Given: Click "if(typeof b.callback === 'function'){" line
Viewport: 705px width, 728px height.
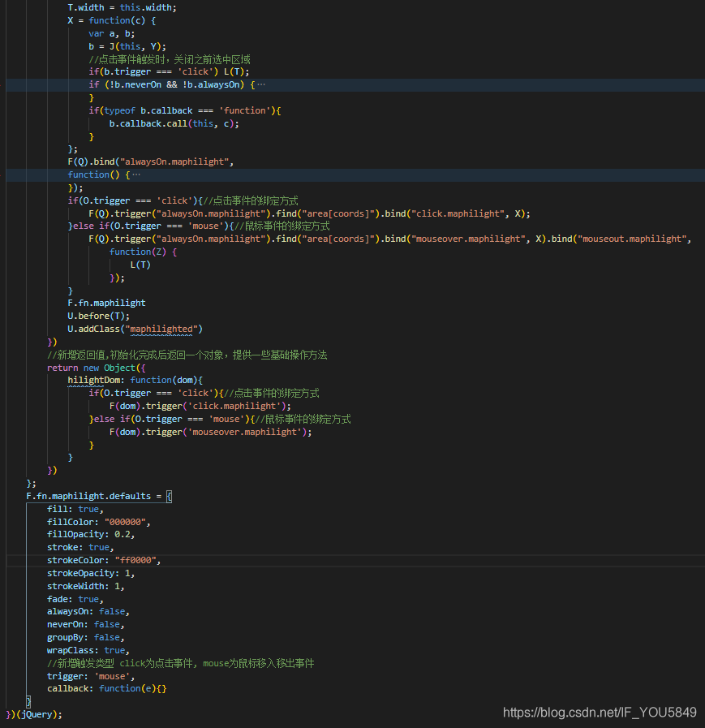Looking at the screenshot, I should (185, 110).
